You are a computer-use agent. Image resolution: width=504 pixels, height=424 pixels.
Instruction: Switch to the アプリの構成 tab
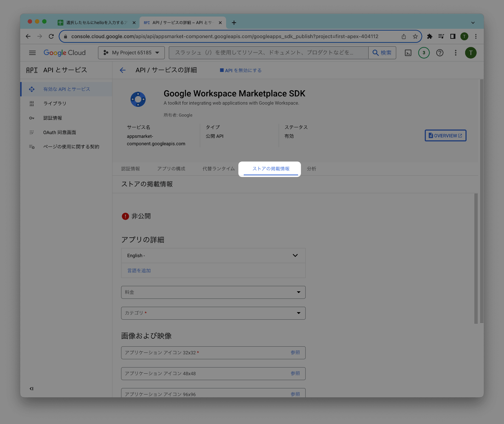[171, 169]
